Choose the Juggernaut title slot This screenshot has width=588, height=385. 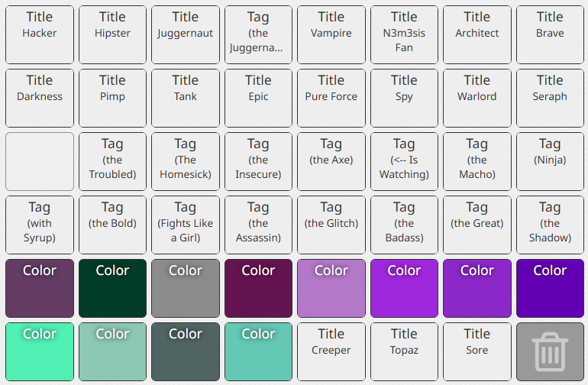pos(186,35)
